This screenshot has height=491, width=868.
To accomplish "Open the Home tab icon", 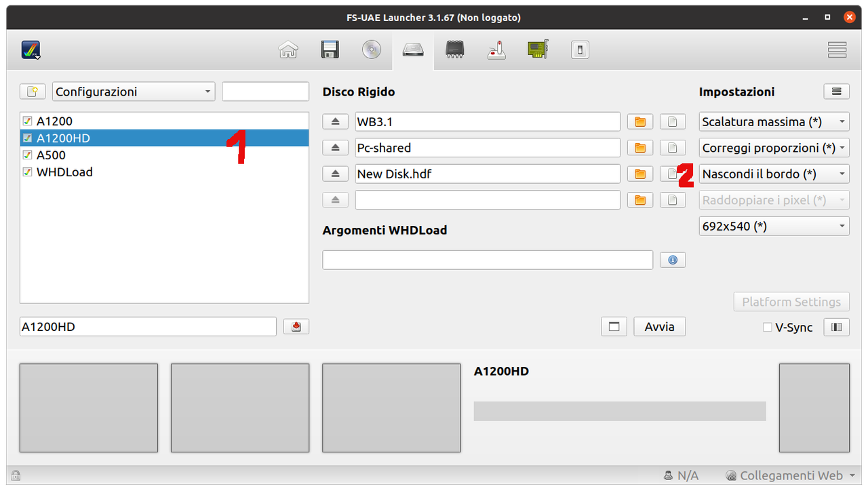I will (288, 50).
